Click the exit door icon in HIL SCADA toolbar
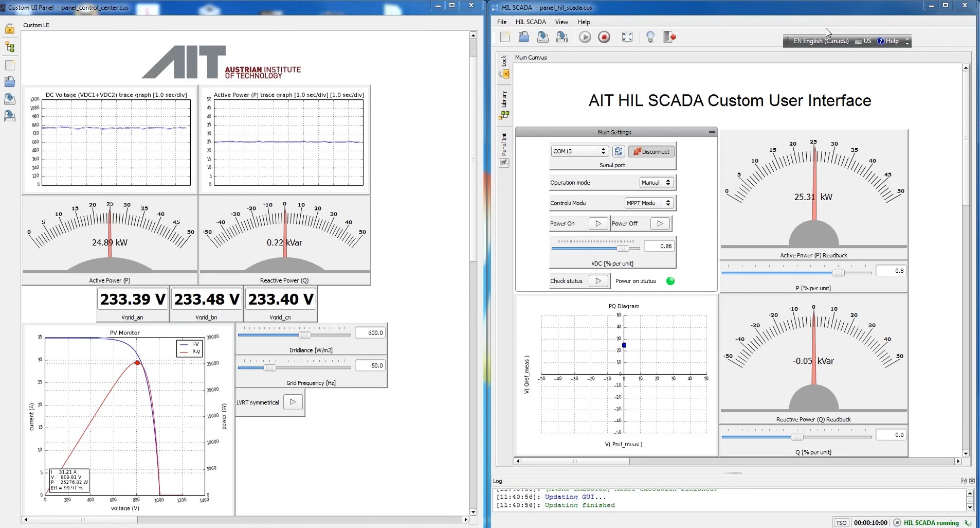 click(669, 37)
